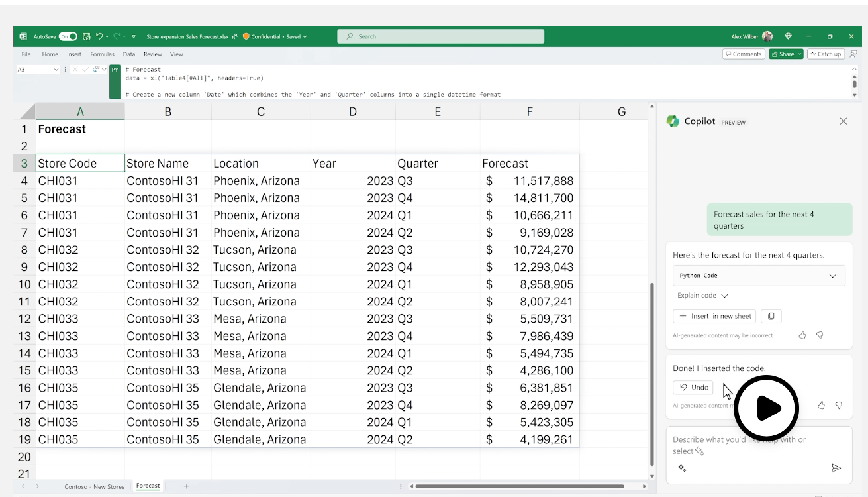Click the Tucson, Arizona cell in row 8
The width and height of the screenshot is (868, 497).
pyautogui.click(x=261, y=250)
